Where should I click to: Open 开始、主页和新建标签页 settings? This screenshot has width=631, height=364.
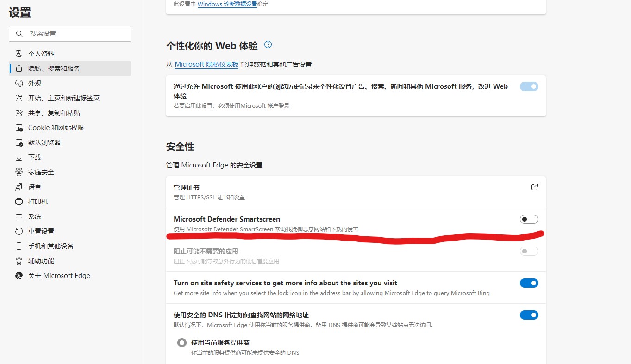pyautogui.click(x=70, y=98)
